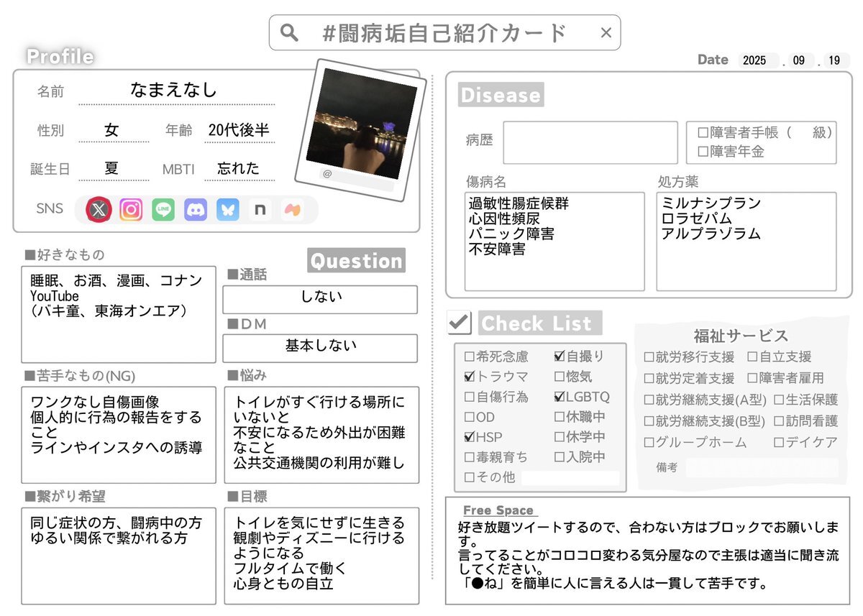This screenshot has width=863, height=616.
Task: Click the date day 19
Action: click(x=834, y=61)
